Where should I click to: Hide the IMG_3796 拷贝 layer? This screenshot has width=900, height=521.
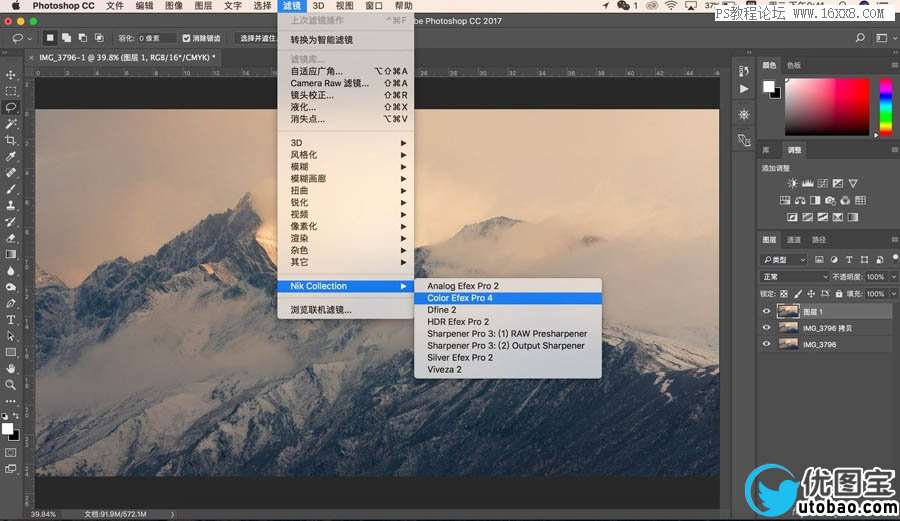pos(766,328)
